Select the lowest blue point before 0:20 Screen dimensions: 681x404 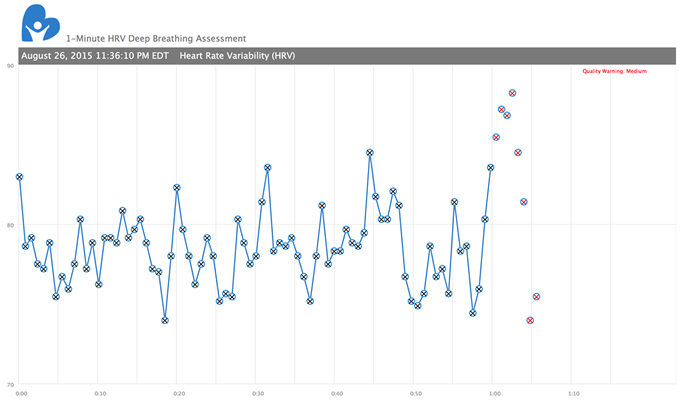coord(165,320)
